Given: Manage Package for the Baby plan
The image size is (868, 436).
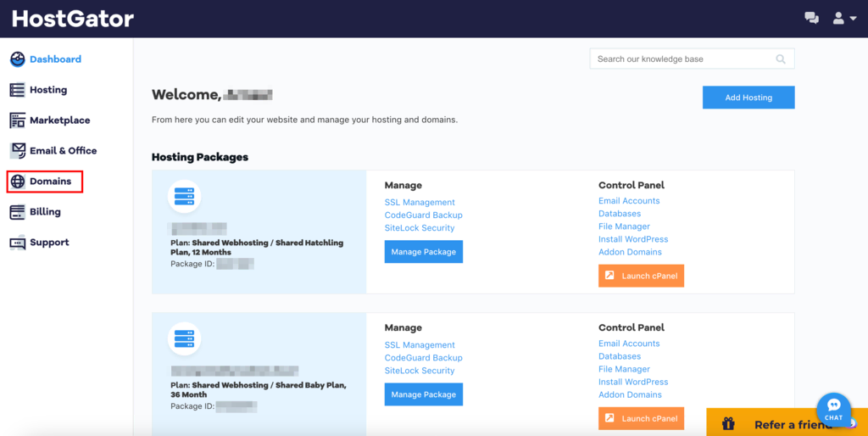Looking at the screenshot, I should click(424, 394).
